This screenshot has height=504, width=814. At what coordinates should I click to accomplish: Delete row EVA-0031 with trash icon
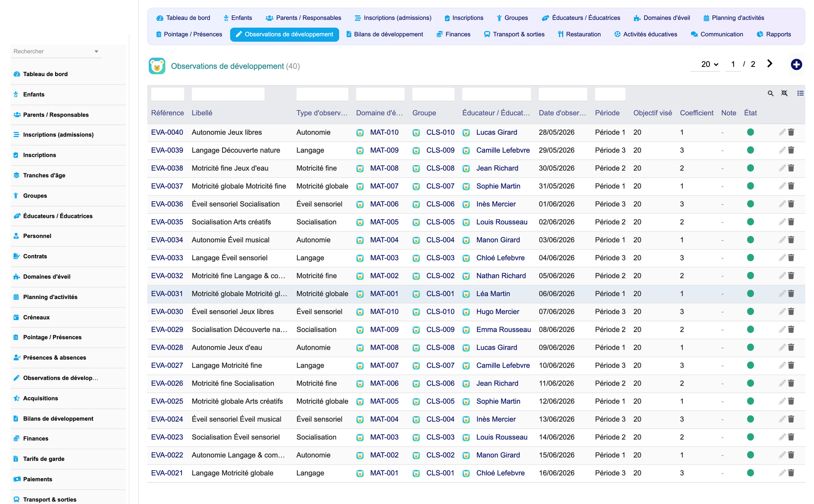point(791,294)
